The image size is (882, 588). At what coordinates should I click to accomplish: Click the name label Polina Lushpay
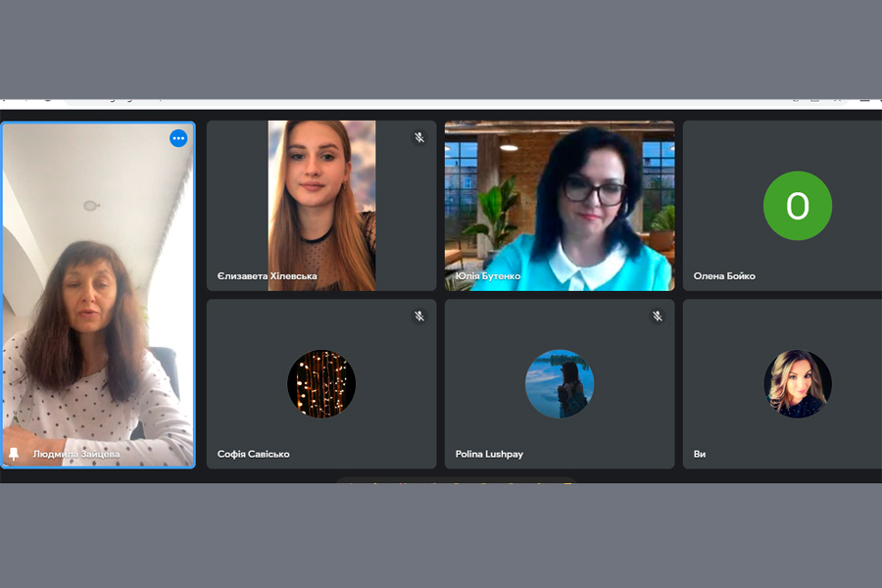(x=489, y=454)
